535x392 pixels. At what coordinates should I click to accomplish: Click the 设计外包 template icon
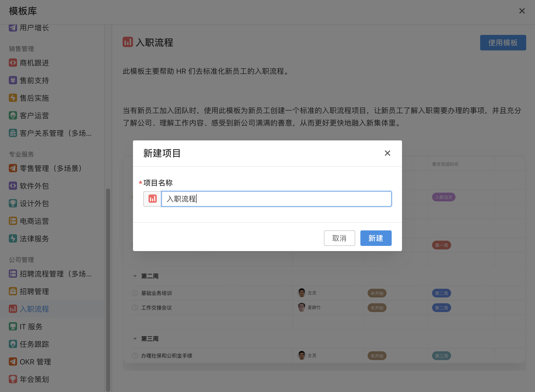[13, 203]
